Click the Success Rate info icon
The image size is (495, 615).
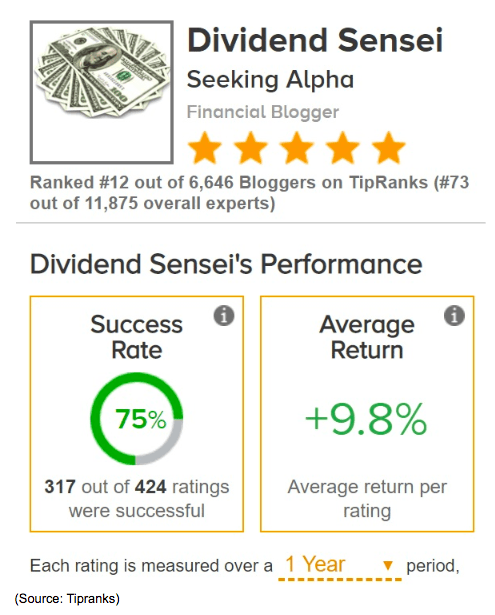click(224, 315)
